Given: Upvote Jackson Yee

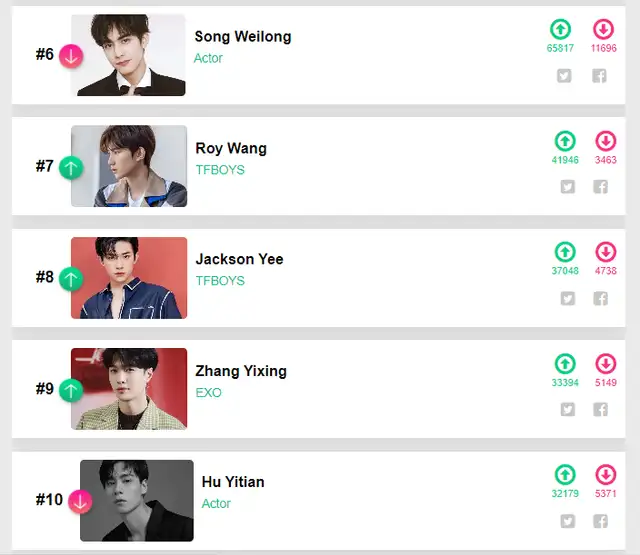Looking at the screenshot, I should coord(565,252).
